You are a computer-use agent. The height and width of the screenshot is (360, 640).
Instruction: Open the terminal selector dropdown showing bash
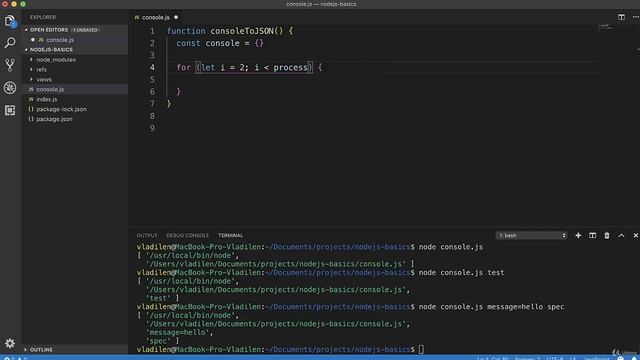point(531,236)
